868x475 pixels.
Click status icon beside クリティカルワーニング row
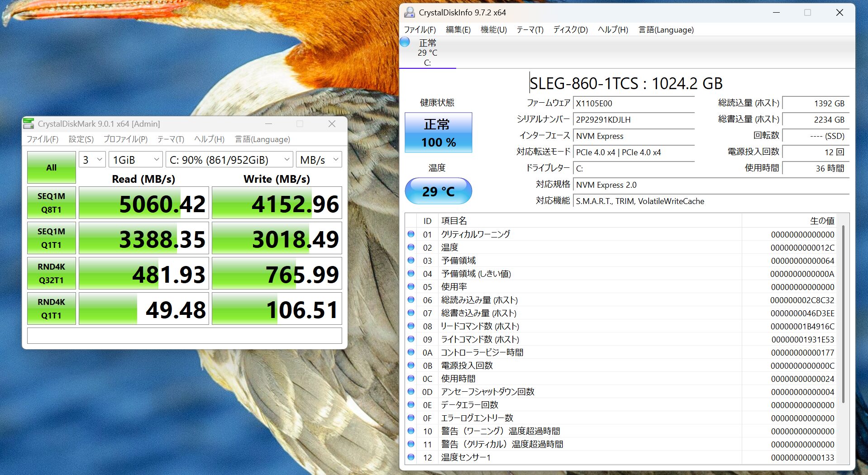point(411,234)
